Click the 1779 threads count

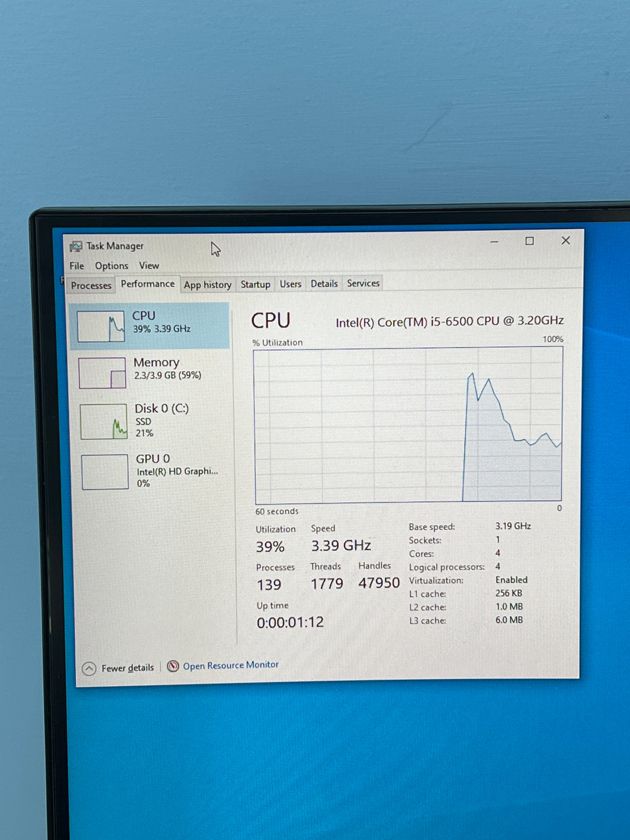coord(327,584)
